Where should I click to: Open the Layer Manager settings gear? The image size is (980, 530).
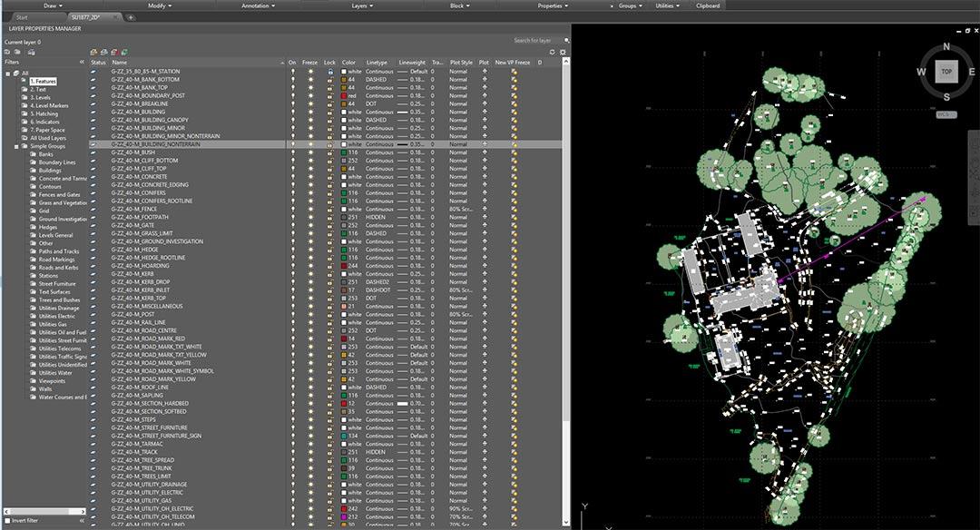click(563, 52)
